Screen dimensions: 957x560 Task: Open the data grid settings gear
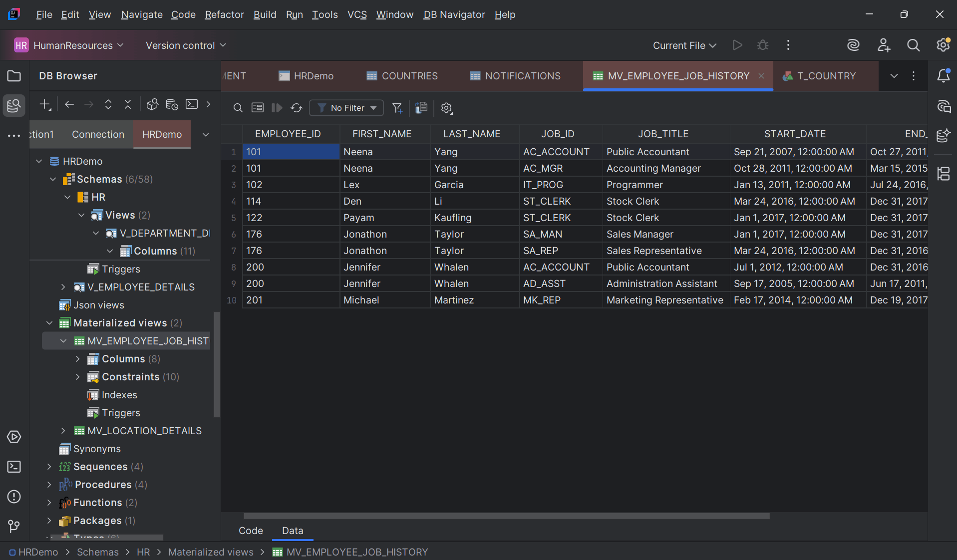[446, 108]
